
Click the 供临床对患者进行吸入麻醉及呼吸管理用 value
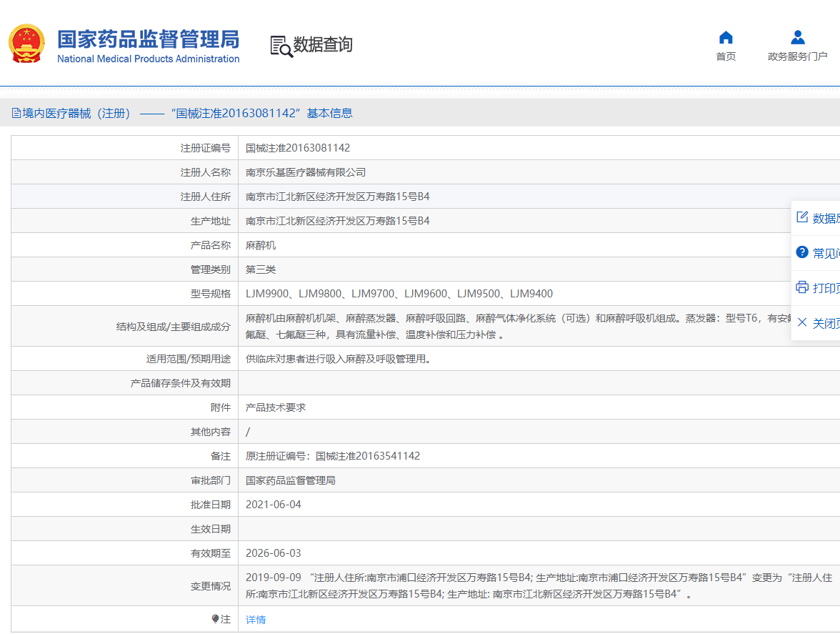(x=339, y=359)
